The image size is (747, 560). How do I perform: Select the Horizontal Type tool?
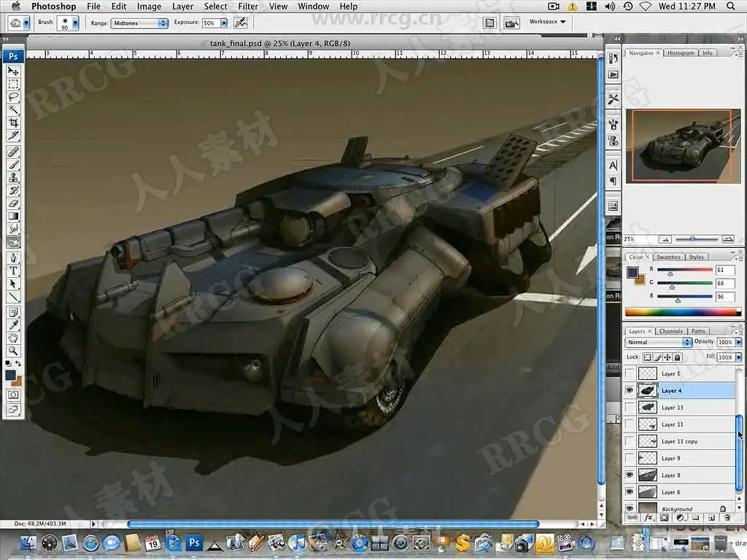(x=13, y=271)
